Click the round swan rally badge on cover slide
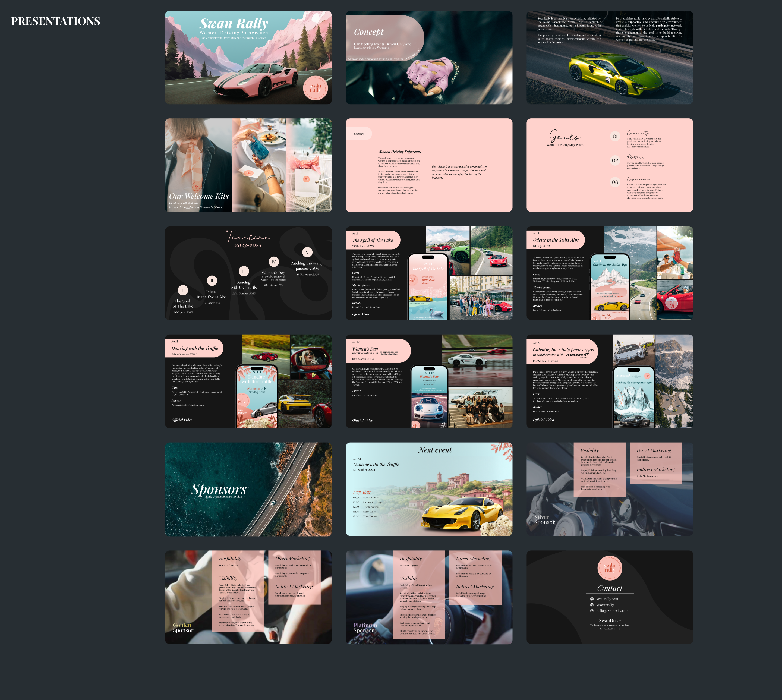This screenshot has width=782, height=700. coord(315,88)
